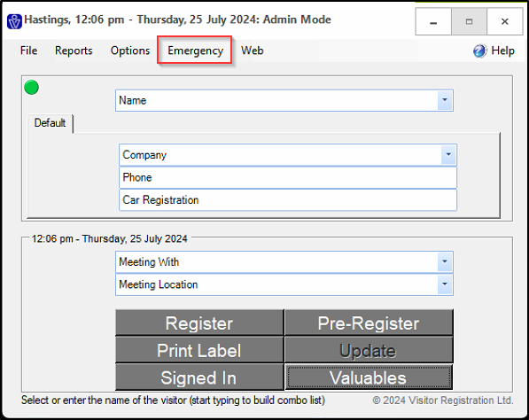Viewport: 529px width, 420px height.
Task: Open the Emergency menu
Action: 195,51
